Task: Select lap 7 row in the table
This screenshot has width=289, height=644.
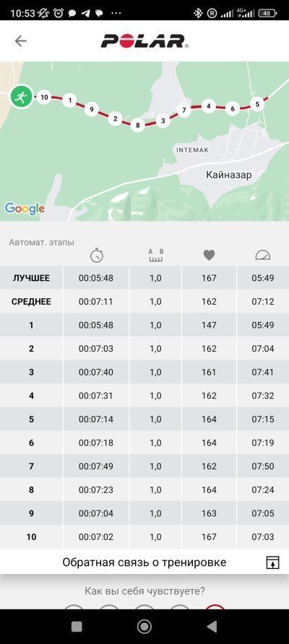Action: pyautogui.click(x=144, y=466)
